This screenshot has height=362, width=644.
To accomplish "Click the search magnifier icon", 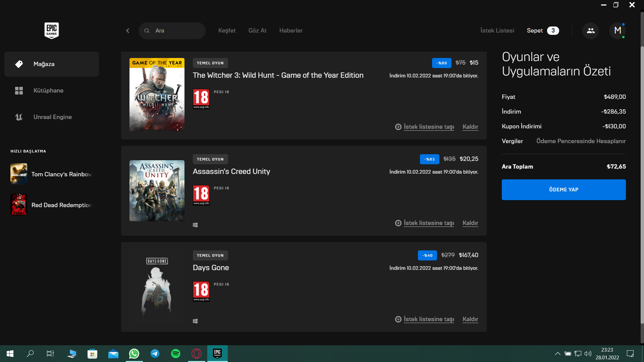I will (x=147, y=31).
